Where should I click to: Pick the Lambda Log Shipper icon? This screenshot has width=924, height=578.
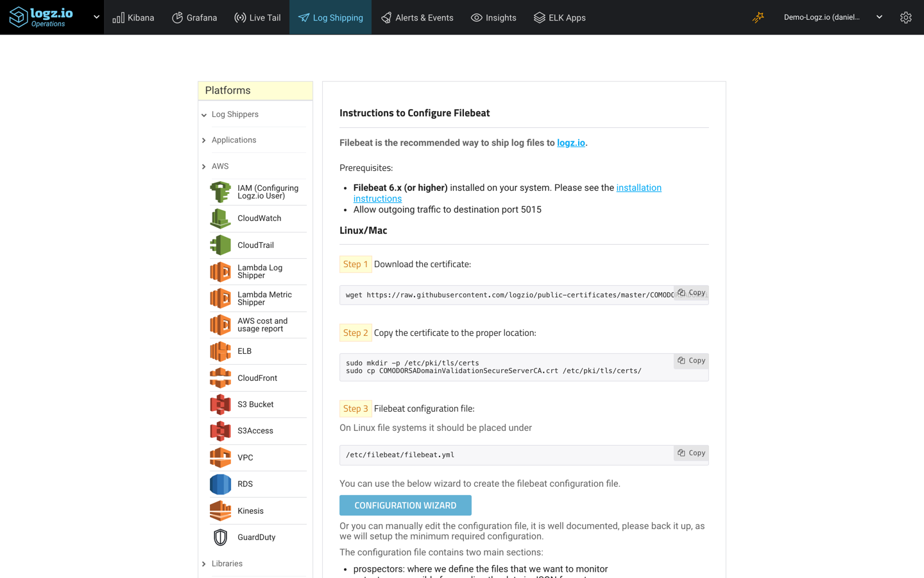(220, 272)
